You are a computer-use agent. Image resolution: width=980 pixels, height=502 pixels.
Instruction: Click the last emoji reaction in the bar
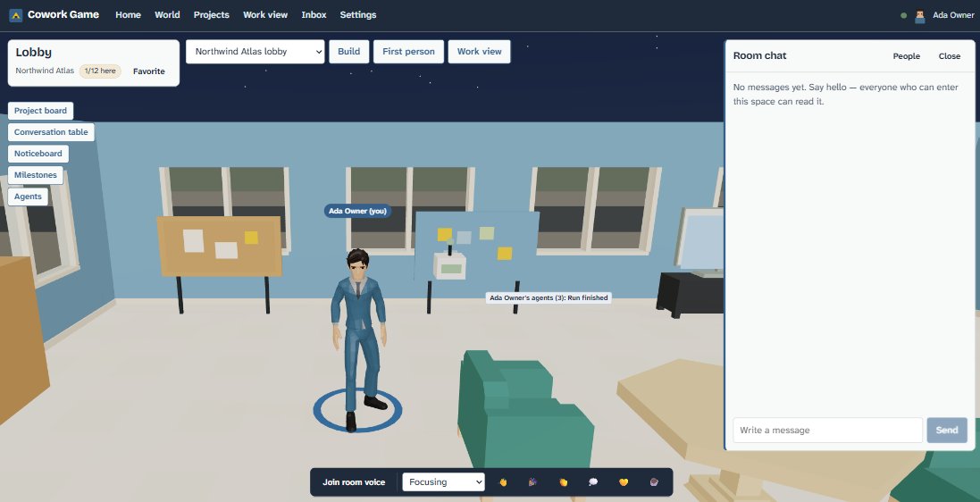click(654, 482)
